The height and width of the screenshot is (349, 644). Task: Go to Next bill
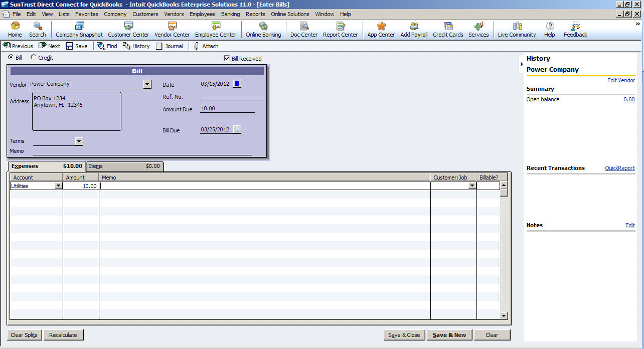[50, 46]
